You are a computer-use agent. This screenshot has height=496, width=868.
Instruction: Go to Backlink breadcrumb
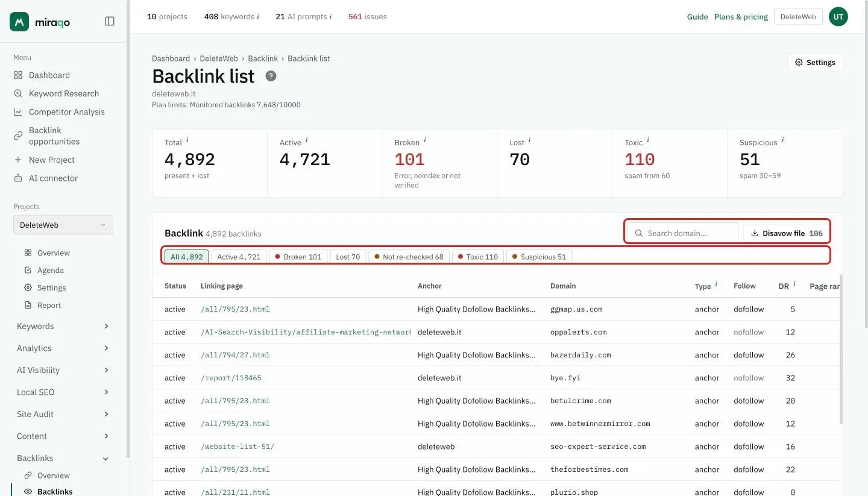[263, 58]
